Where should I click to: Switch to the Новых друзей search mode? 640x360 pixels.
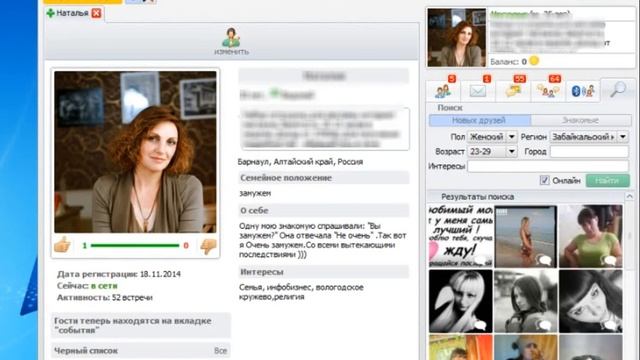tap(480, 120)
